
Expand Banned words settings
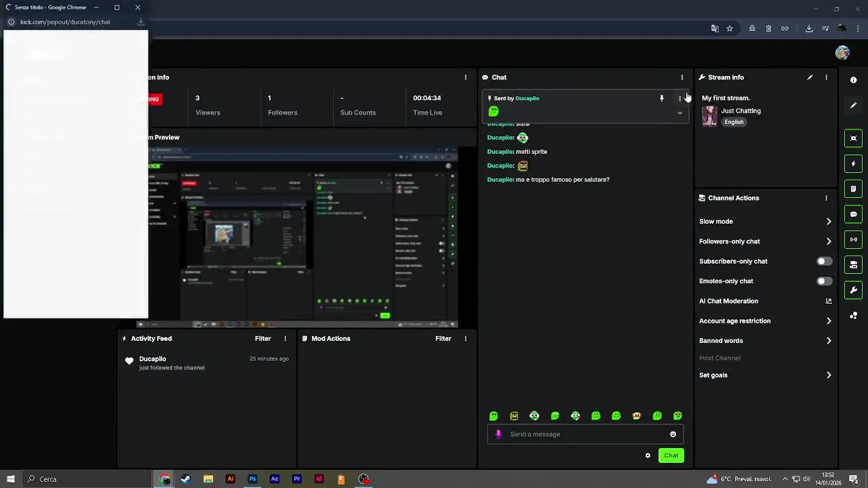click(829, 341)
